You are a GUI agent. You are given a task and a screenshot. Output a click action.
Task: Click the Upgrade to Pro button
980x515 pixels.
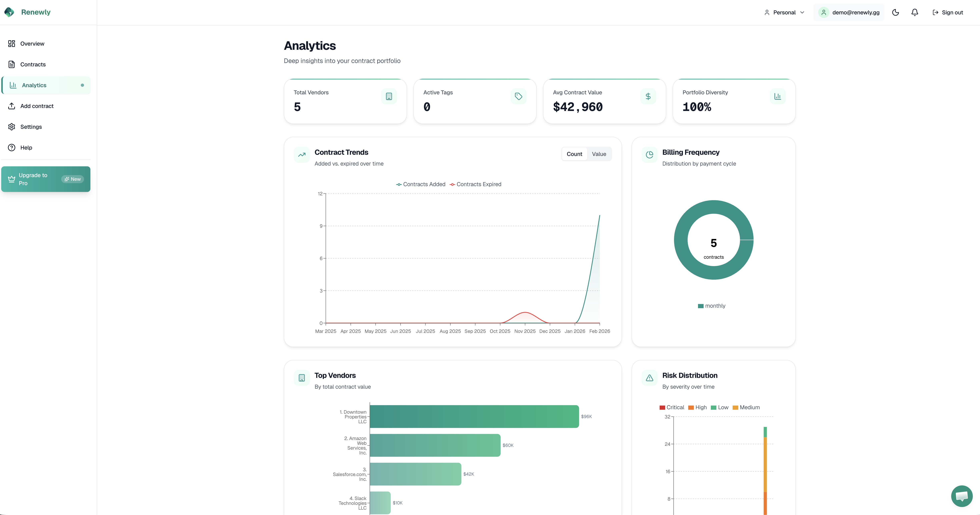click(46, 179)
